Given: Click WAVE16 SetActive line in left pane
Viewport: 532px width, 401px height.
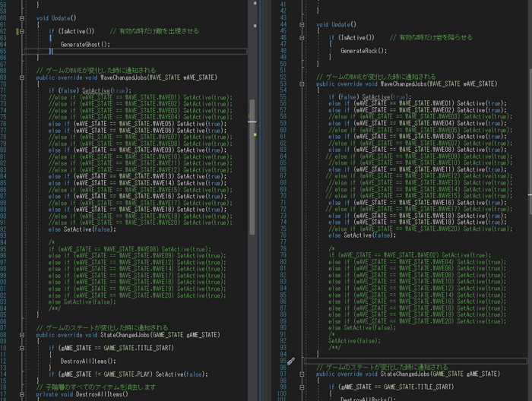Looking at the screenshot, I should tap(138, 197).
